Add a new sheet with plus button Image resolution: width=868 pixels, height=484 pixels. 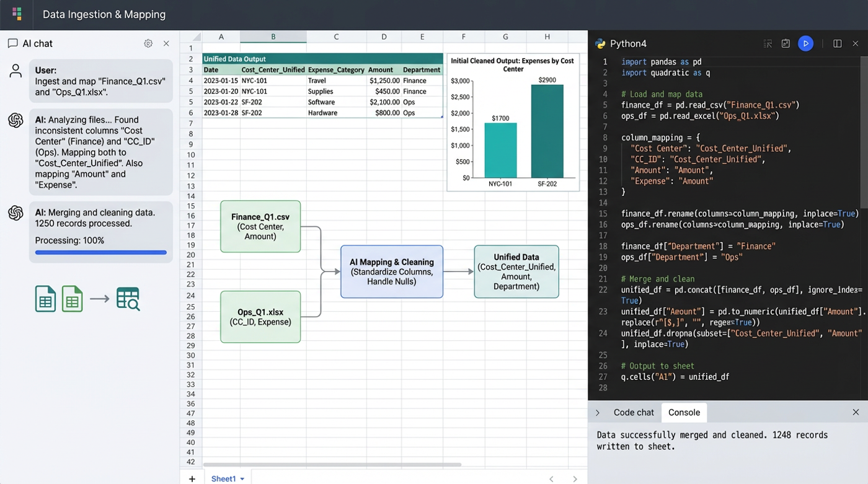tap(192, 478)
